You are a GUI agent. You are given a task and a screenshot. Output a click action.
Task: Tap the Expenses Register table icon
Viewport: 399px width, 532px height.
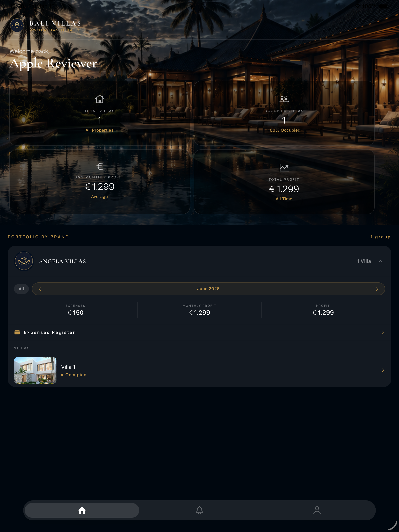[17, 332]
